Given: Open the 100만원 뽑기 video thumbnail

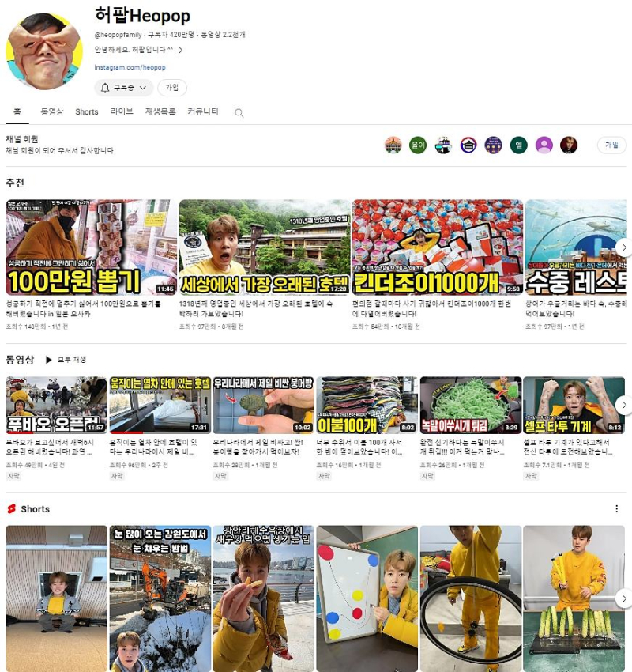Looking at the screenshot, I should [91, 247].
